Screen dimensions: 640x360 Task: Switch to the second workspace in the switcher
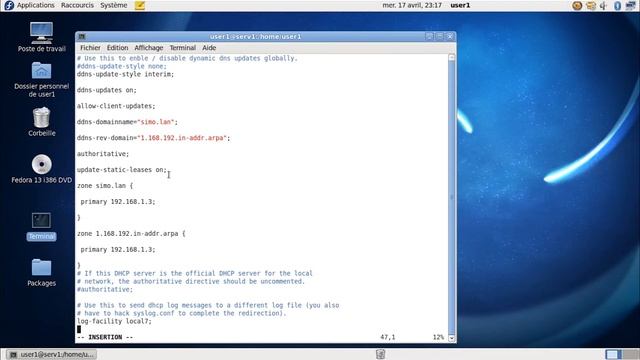630,354
